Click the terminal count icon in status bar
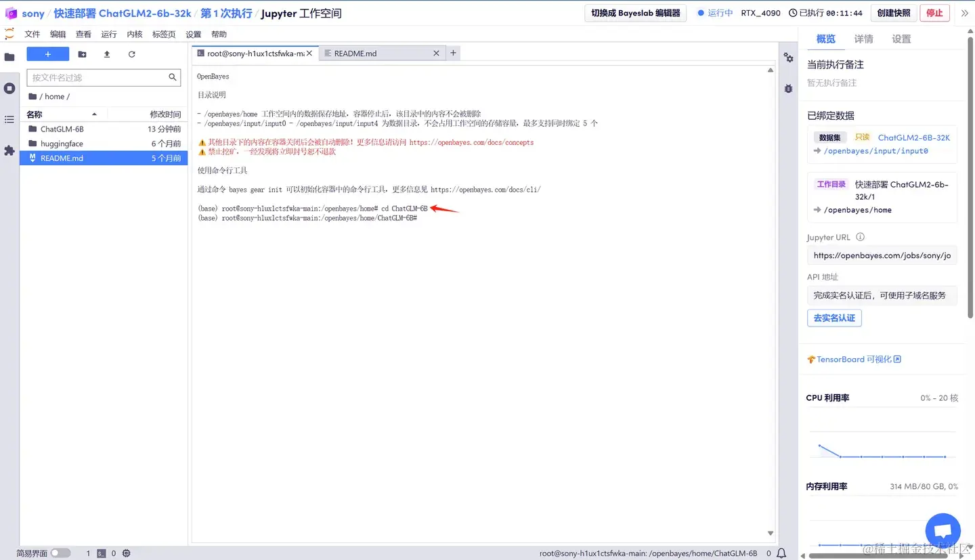The width and height of the screenshot is (975, 560). (x=101, y=553)
